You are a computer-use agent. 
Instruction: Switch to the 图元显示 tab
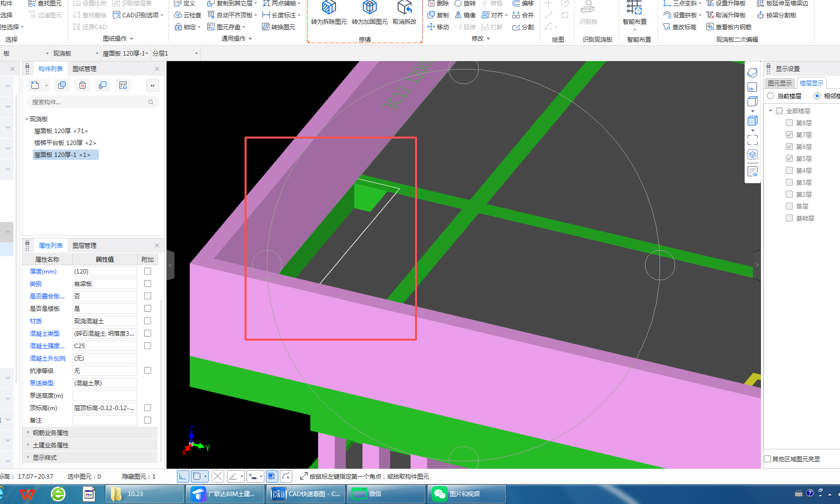click(779, 83)
